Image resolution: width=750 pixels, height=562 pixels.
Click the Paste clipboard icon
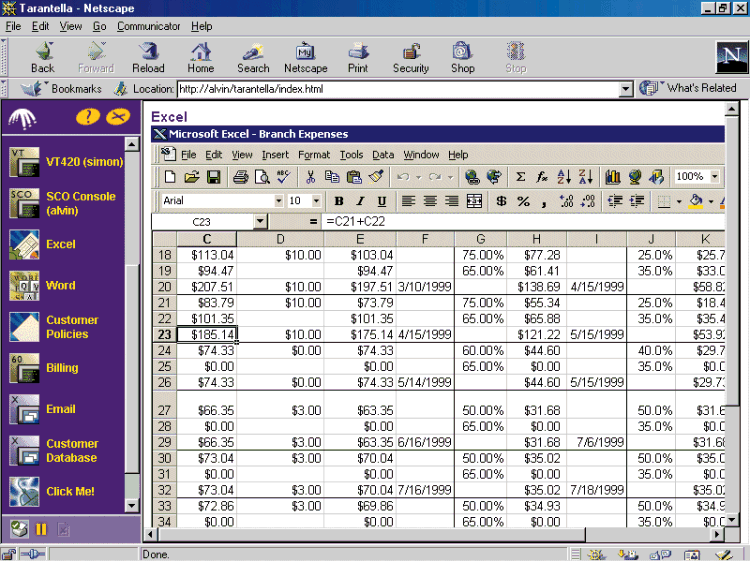click(354, 177)
